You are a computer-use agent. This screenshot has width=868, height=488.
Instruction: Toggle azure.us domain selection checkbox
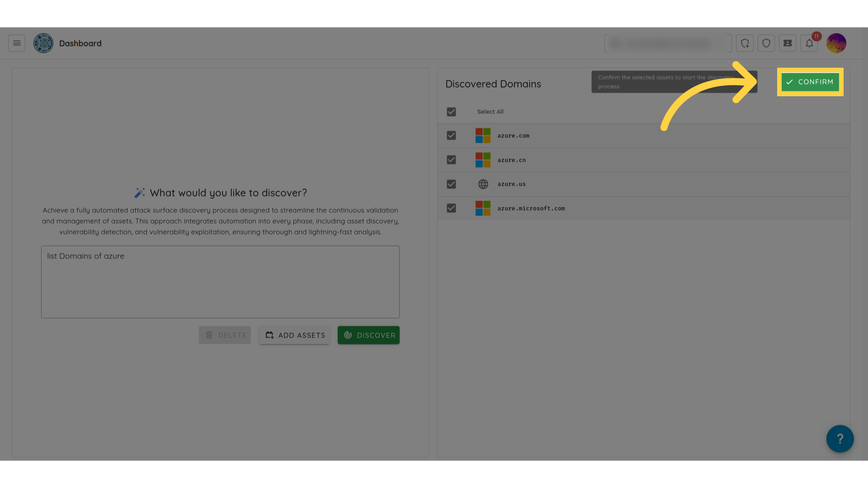451,183
